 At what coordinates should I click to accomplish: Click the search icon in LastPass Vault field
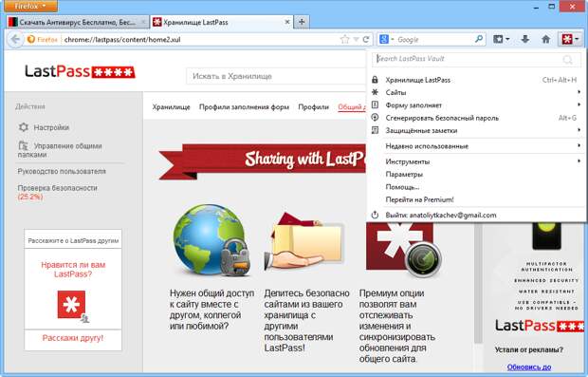(568, 59)
